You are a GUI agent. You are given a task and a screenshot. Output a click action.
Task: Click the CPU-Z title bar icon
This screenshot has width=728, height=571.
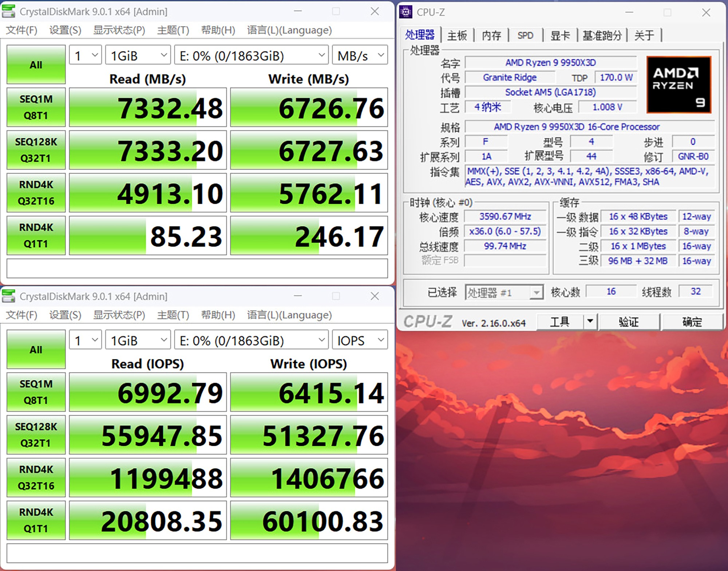(x=406, y=12)
